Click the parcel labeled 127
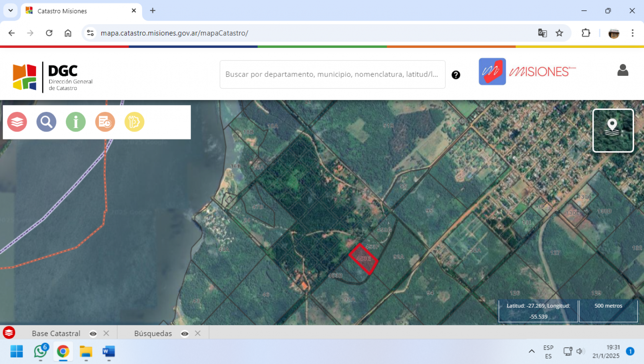This screenshot has height=364, width=644. [x=555, y=253]
